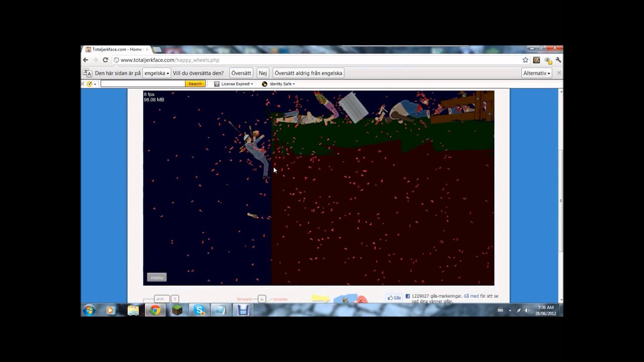Click the orange Search button
Screen dimensions: 644x362
coord(195,84)
